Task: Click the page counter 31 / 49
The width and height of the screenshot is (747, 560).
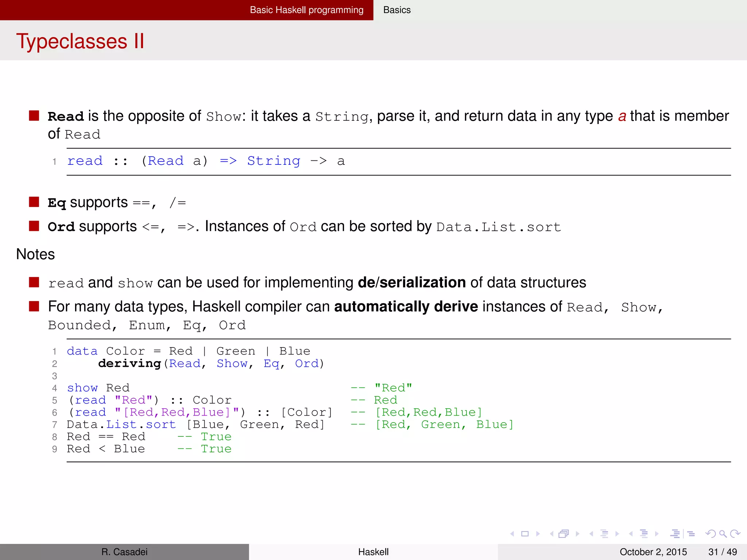Action: pos(723,552)
